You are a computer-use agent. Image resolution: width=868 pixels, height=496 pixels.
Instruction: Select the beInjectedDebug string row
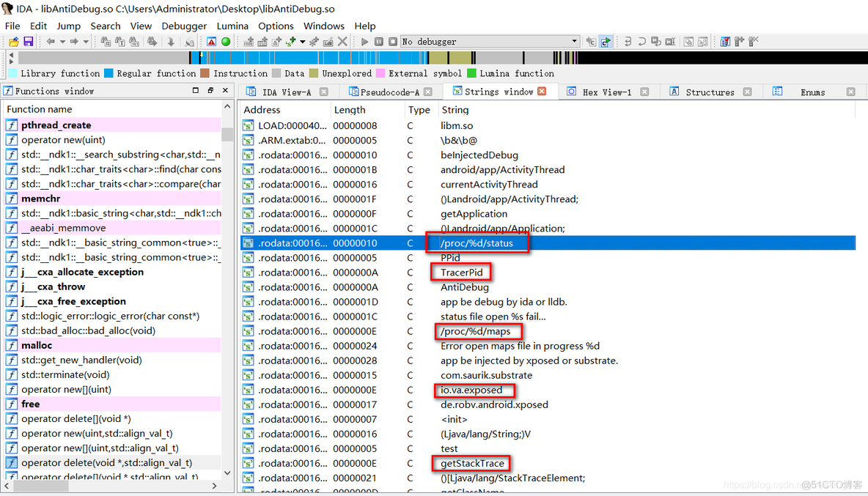coord(548,155)
